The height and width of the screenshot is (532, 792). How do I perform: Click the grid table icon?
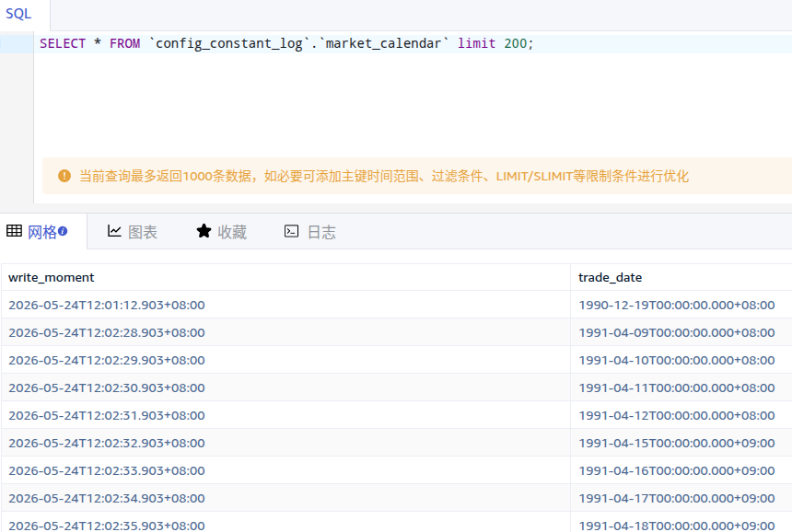coord(14,231)
